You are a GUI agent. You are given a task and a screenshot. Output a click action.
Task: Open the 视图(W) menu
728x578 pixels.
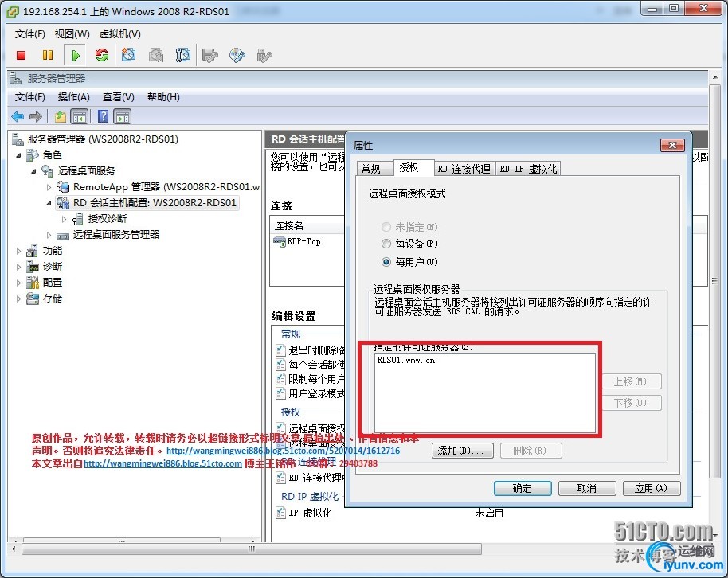(x=72, y=34)
